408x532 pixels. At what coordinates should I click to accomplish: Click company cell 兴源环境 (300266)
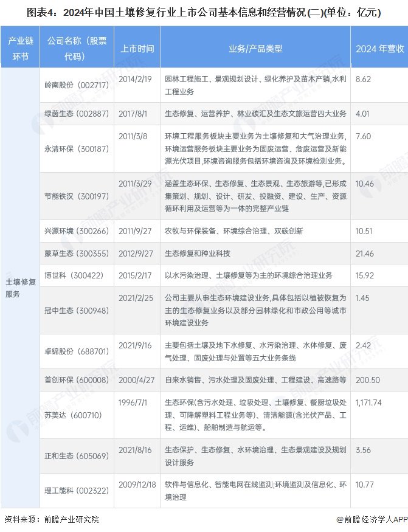tap(77, 231)
